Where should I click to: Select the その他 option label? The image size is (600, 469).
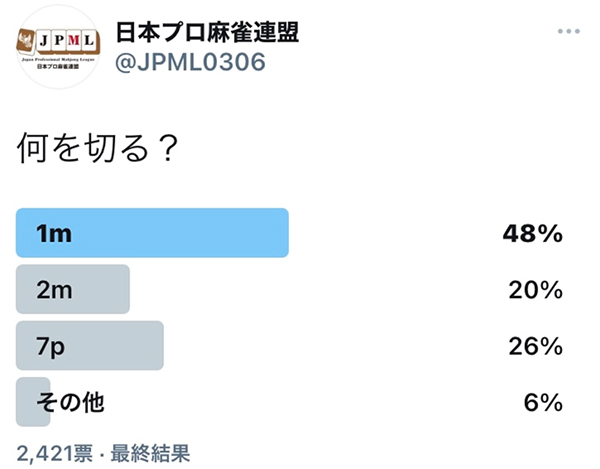(x=70, y=402)
